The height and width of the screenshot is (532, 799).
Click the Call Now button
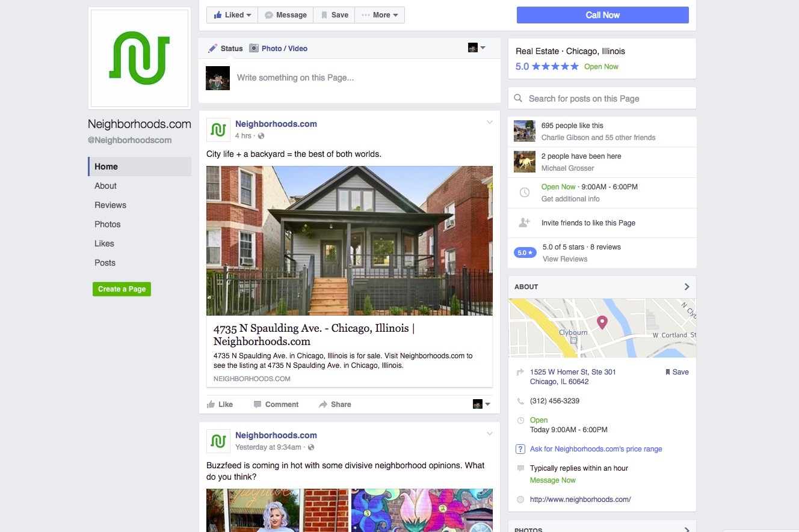pos(603,15)
